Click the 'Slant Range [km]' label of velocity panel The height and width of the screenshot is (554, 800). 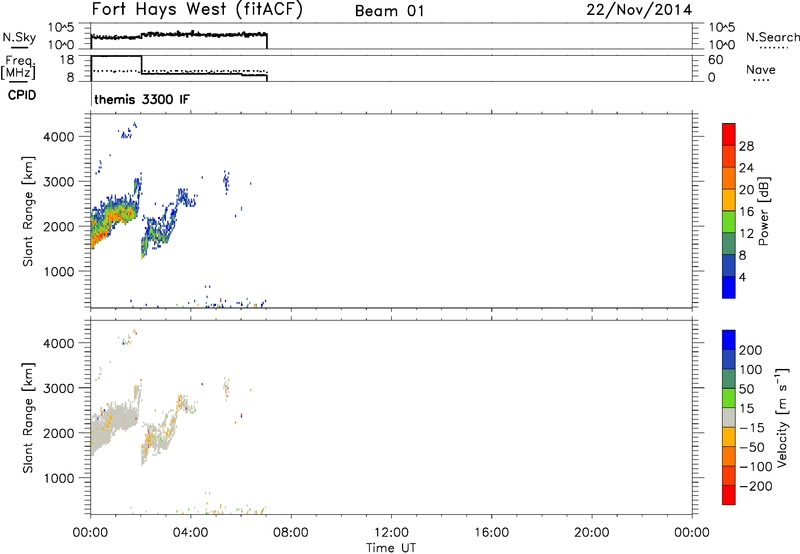(x=28, y=418)
